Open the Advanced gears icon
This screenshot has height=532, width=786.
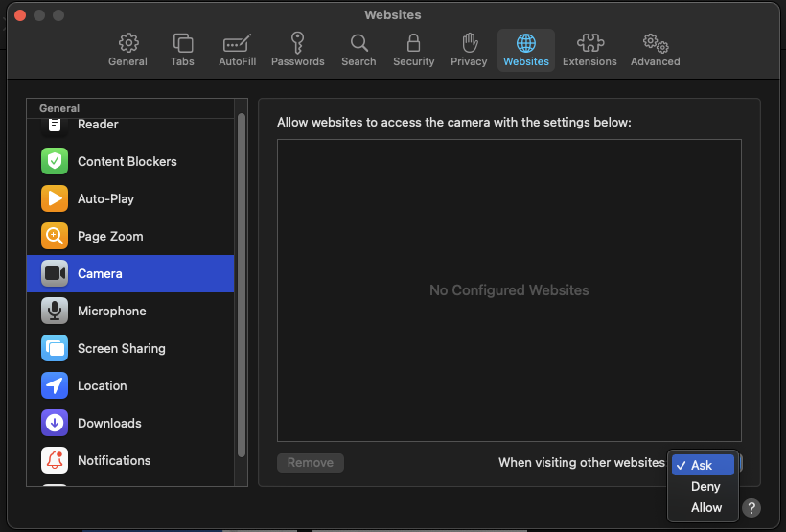pos(656,43)
